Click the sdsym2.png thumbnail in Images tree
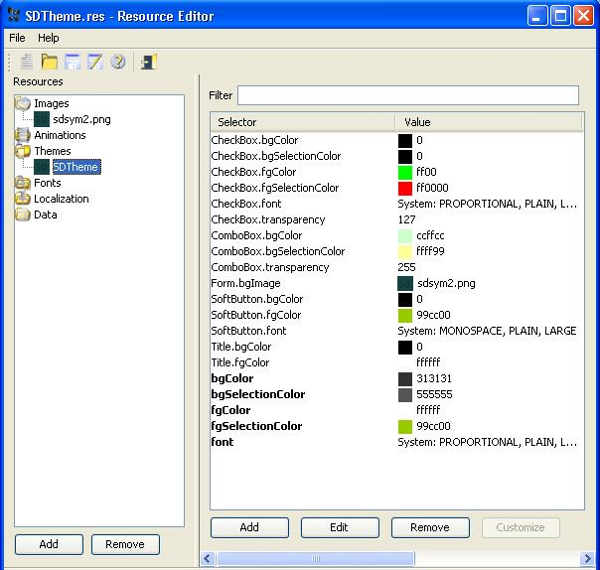 [42, 119]
